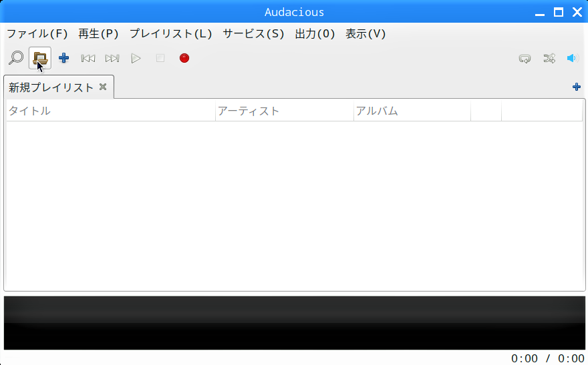Toggle repeat mode
Screen dimensions: 588x365
[x=525, y=59]
